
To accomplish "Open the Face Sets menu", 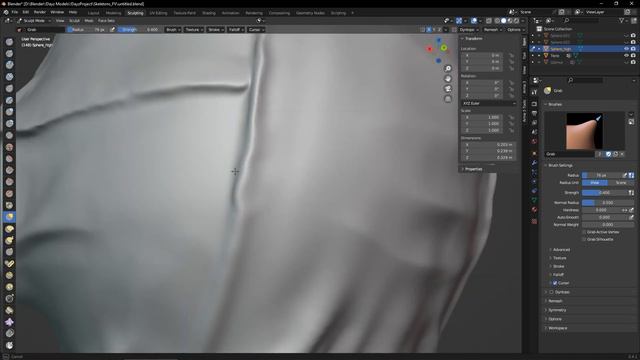I will (106, 20).
